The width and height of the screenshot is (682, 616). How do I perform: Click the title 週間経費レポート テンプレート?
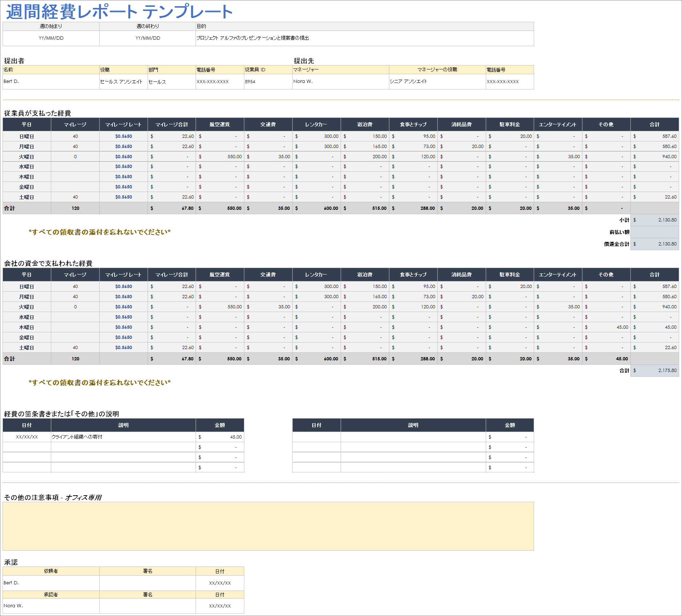[119, 11]
